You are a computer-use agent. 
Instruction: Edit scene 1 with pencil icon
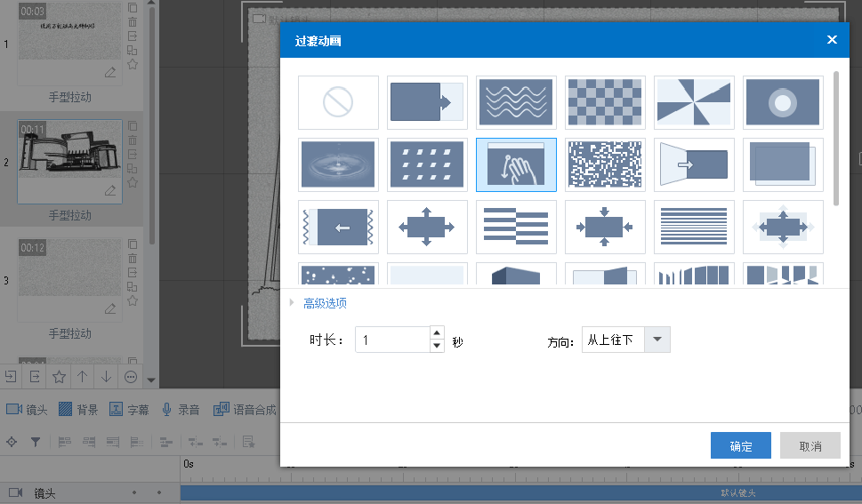click(110, 72)
